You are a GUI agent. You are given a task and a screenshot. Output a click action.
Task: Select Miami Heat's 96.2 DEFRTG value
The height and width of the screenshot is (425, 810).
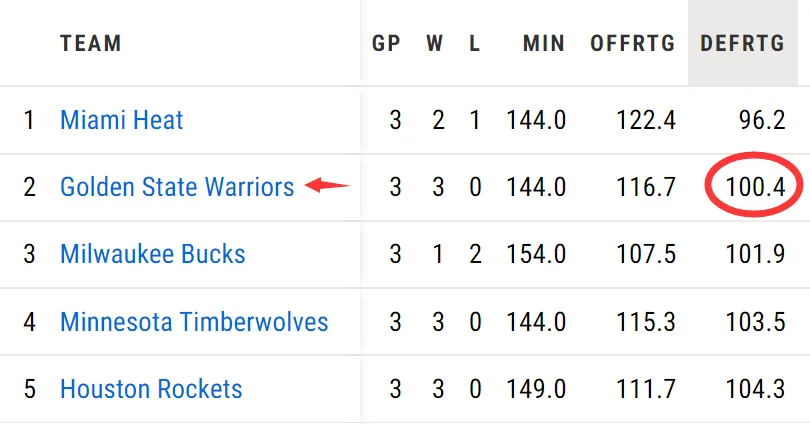point(762,120)
